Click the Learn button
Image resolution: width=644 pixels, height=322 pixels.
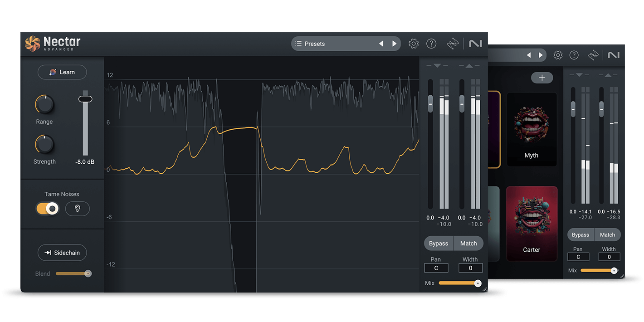pos(62,72)
